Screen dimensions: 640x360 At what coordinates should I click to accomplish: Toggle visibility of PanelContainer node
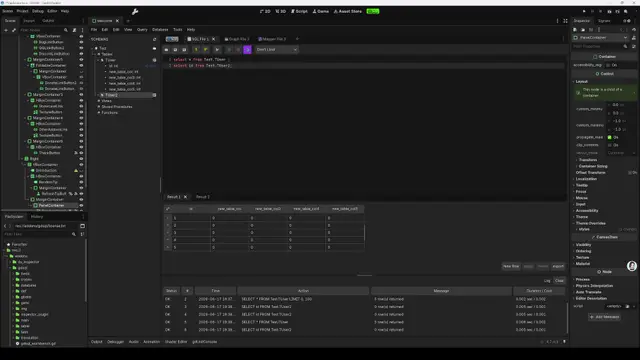click(81, 205)
